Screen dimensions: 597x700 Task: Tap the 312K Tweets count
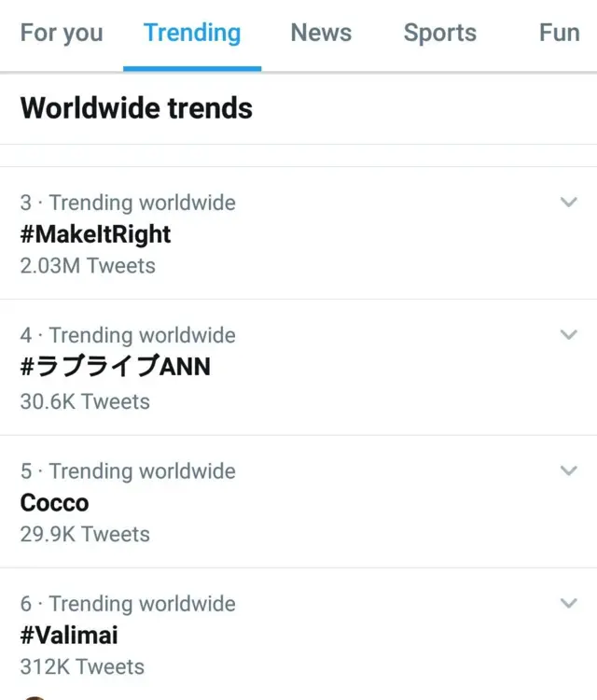coord(82,666)
